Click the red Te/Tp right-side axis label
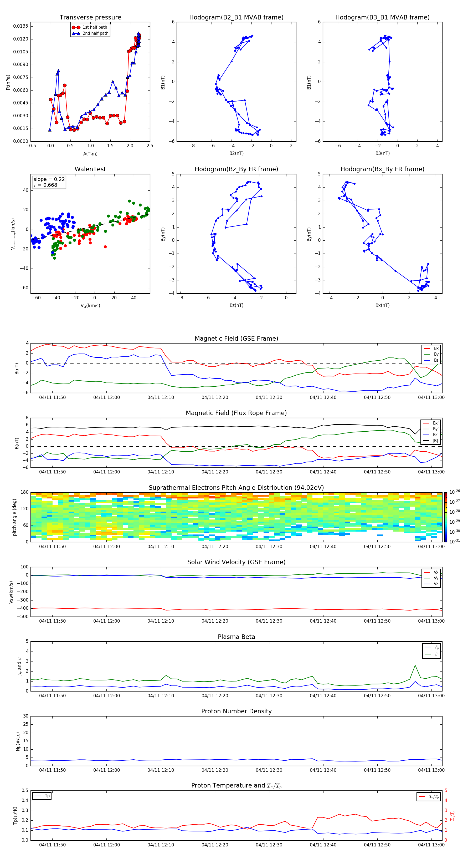Viewport: 473px width, 868px height. pyautogui.click(x=453, y=815)
